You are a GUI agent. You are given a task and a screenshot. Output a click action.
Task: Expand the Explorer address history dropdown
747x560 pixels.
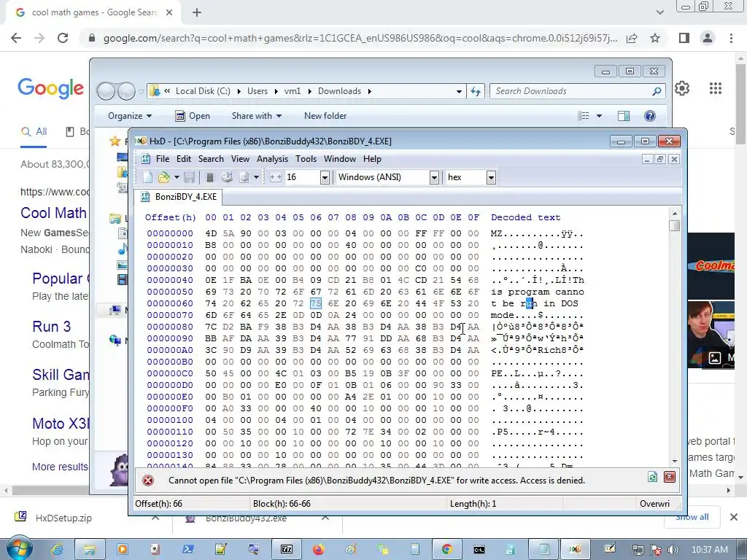pyautogui.click(x=459, y=91)
